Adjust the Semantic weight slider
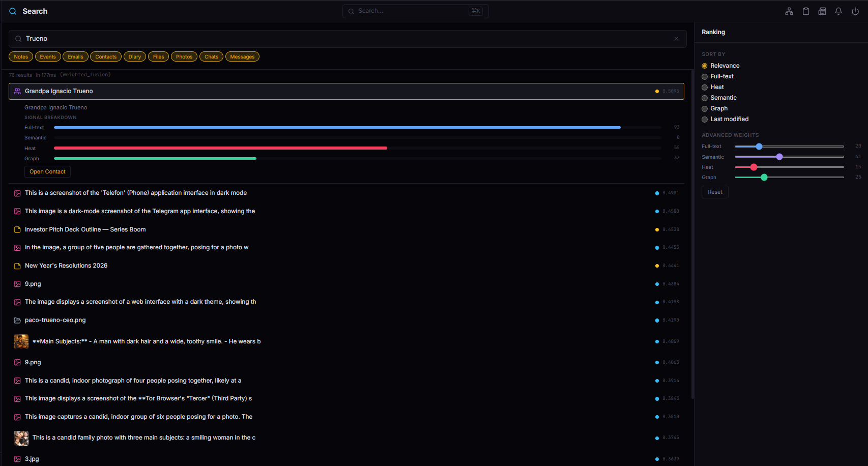 click(x=779, y=157)
